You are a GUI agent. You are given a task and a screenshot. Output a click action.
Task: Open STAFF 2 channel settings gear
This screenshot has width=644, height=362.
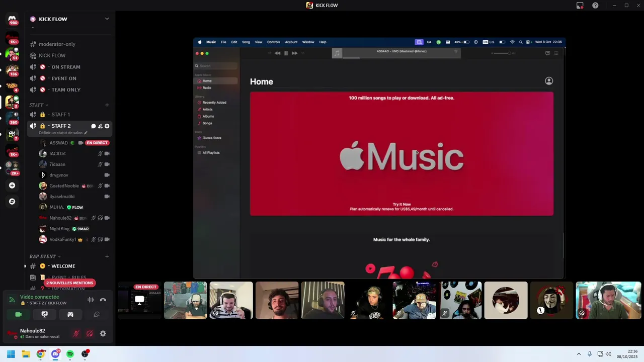coord(107,126)
